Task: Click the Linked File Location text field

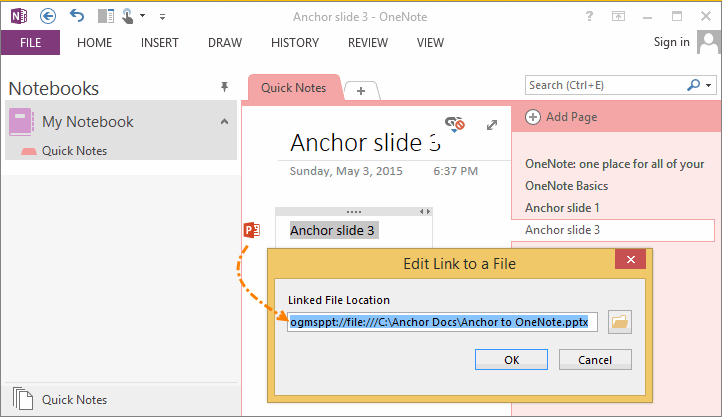Action: coord(442,322)
